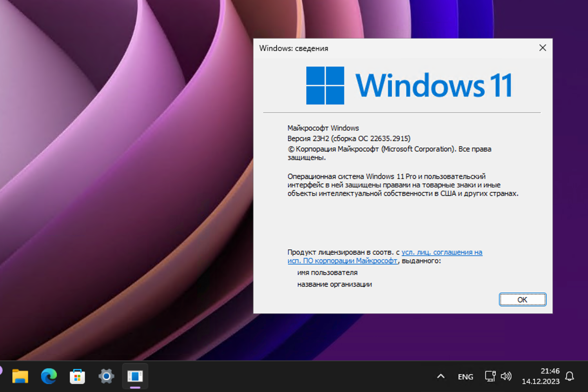Viewport: 588px width, 392px height.
Task: Click the desktop wallpaper area
Action: point(118,196)
